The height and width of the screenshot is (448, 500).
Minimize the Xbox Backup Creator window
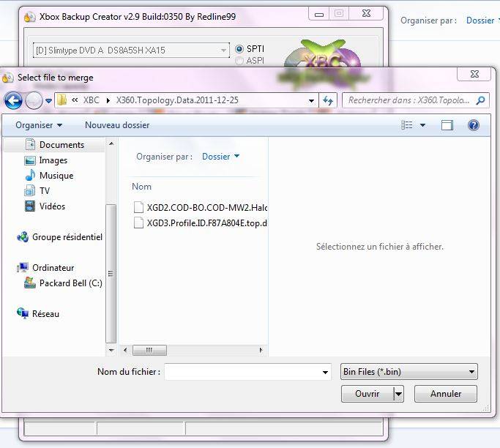point(319,14)
